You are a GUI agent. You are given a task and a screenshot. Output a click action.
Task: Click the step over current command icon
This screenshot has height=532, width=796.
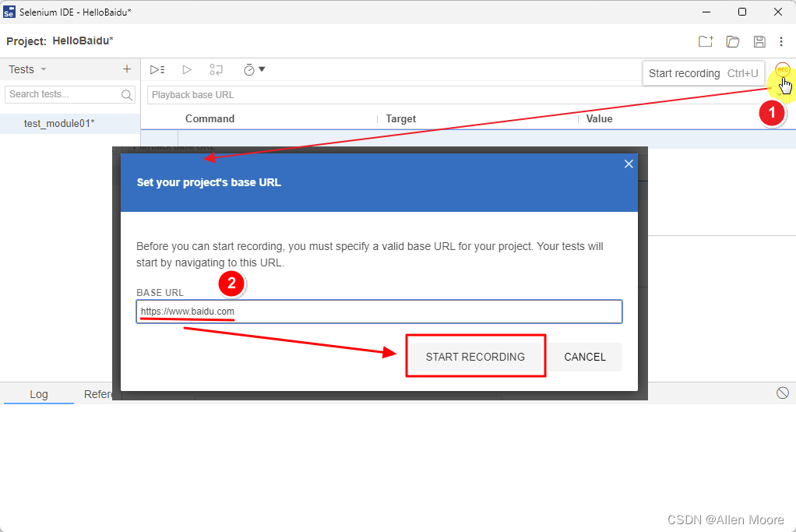(x=217, y=69)
